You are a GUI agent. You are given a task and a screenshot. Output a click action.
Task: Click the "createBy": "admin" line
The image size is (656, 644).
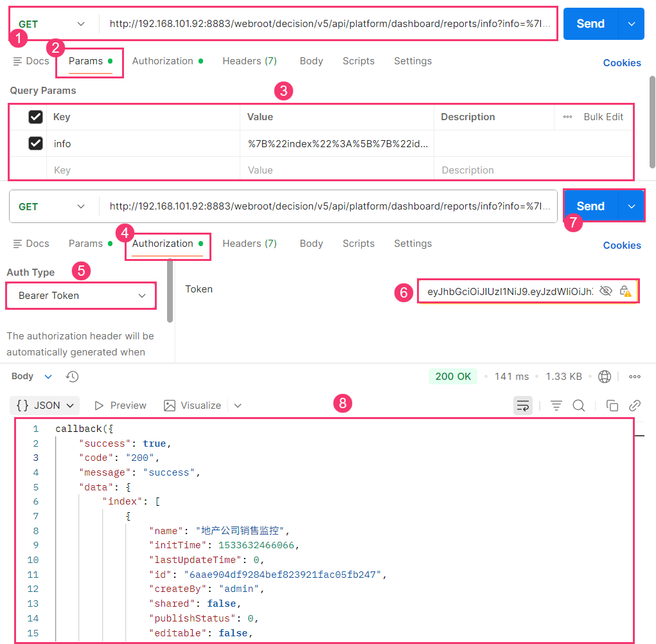click(207, 589)
